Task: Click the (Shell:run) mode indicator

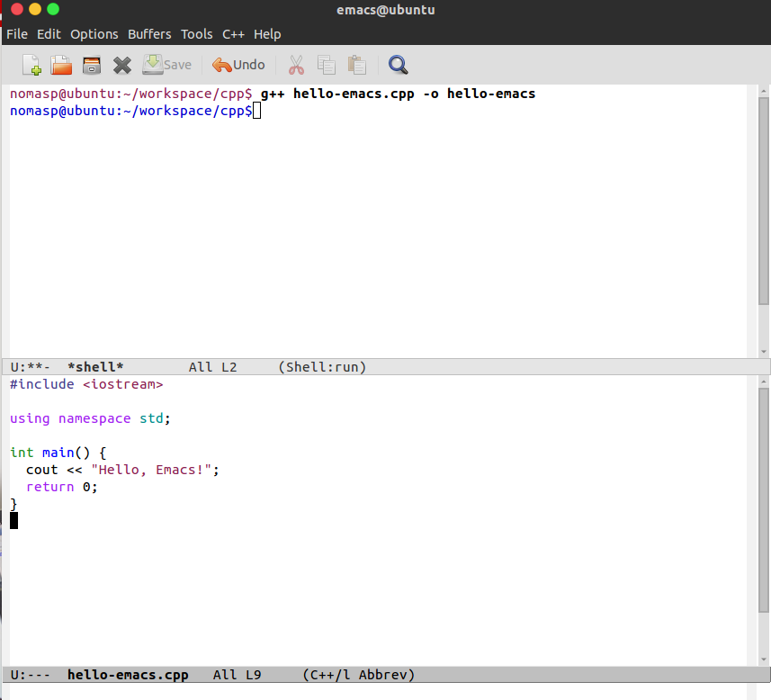Action: coord(322,367)
